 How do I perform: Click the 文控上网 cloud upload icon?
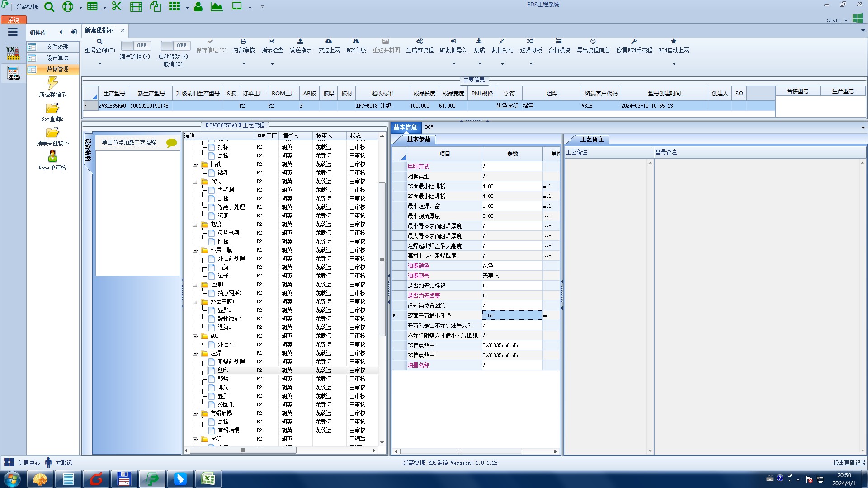[x=329, y=42]
